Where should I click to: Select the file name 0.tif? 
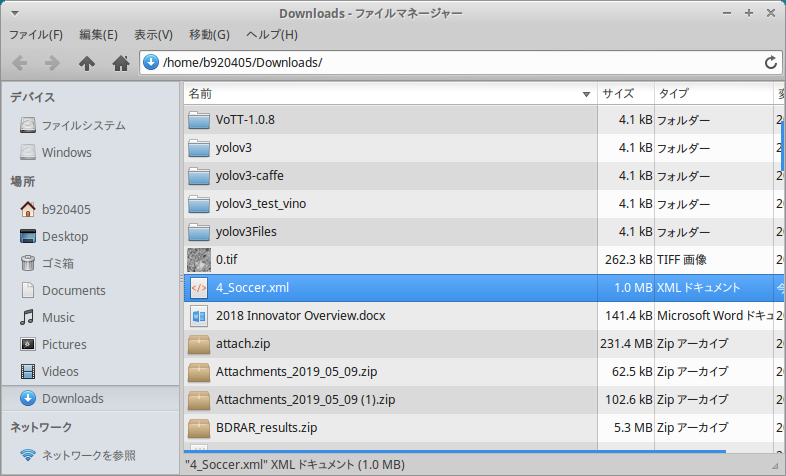pos(227,260)
